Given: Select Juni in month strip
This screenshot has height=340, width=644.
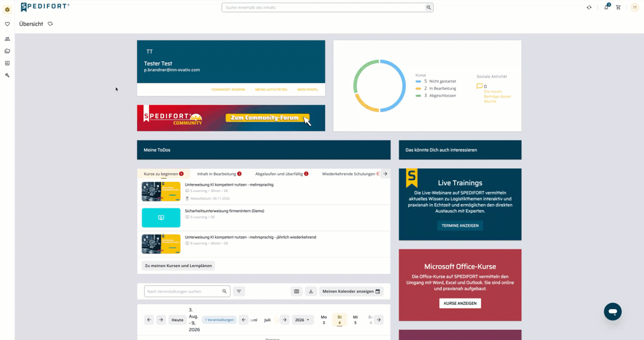Looking at the screenshot, I should point(253,320).
